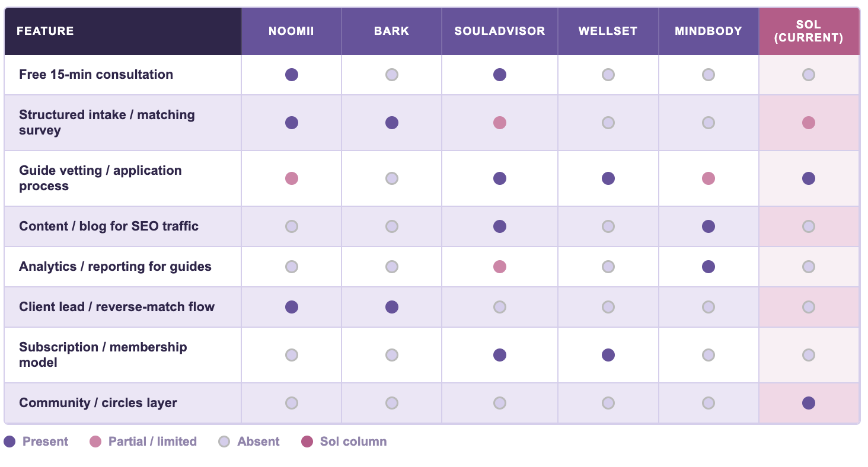Click the Absent legend label
The height and width of the screenshot is (467, 868).
click(x=259, y=442)
